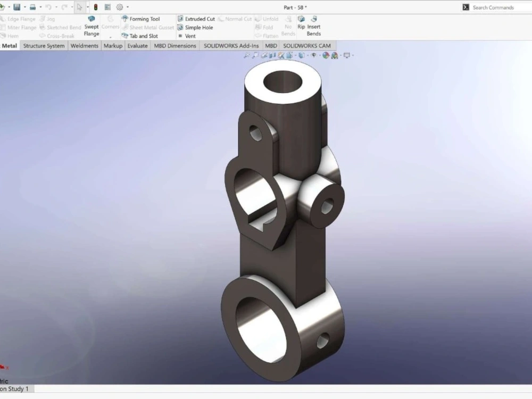Open the Display Style dropdown arrow
532x399 pixels.
point(307,55)
